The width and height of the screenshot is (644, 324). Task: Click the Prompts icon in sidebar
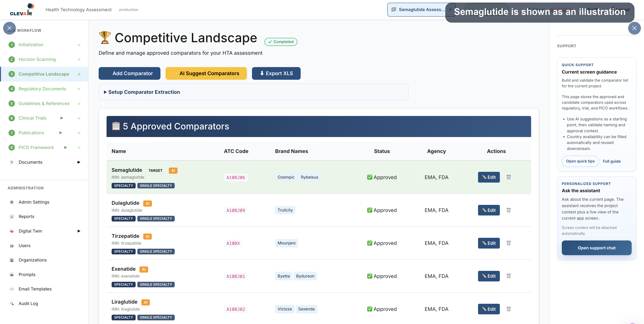coord(12,275)
